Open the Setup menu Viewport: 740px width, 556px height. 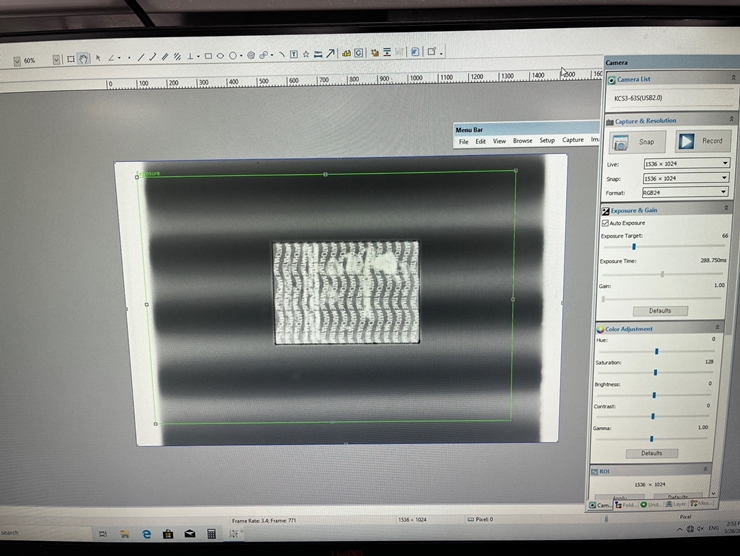pyautogui.click(x=547, y=141)
